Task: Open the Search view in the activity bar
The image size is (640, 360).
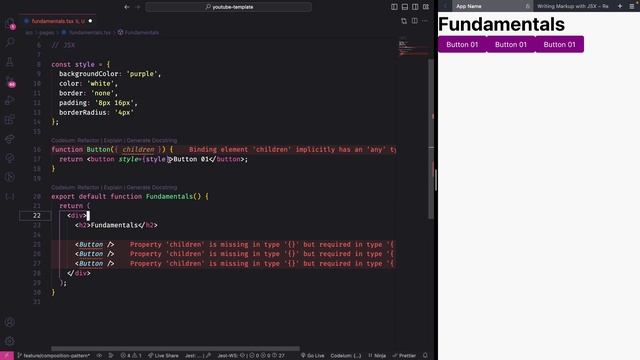Action: 10,42
